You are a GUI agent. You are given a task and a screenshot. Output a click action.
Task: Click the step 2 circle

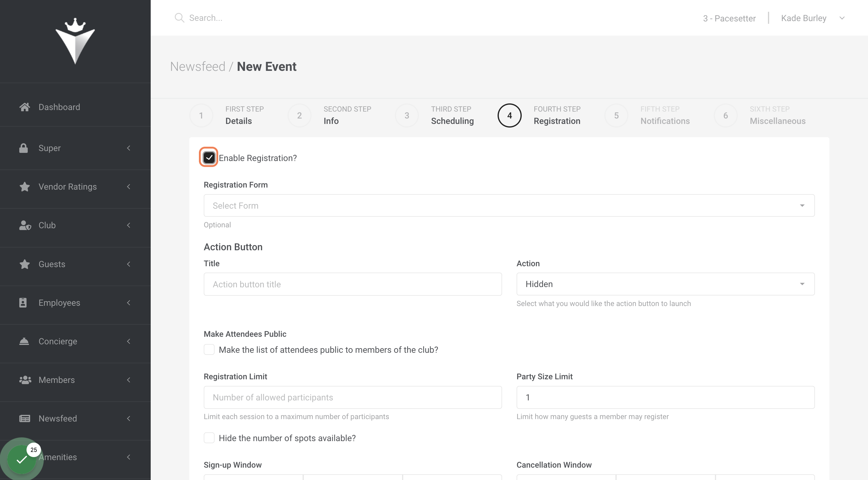click(x=299, y=115)
